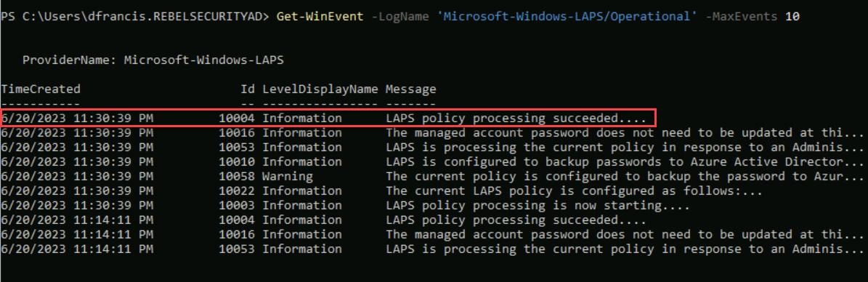Click the 'Microsoft-Windows-LAPS/Operational' log name string
868x282 pixels.
click(567, 17)
